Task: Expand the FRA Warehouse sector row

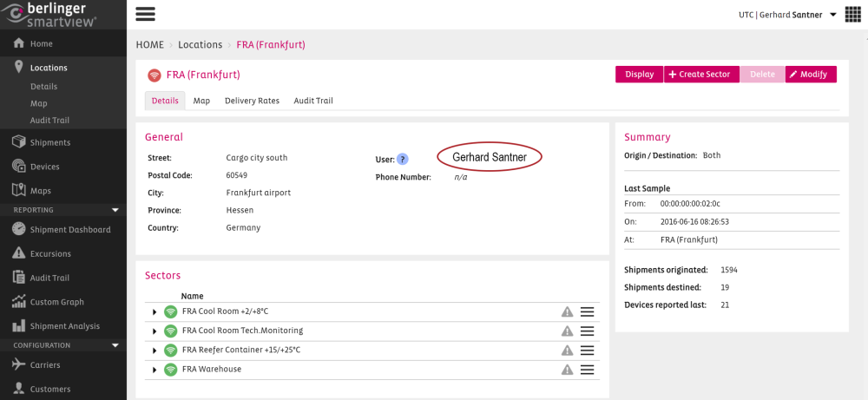Action: pyautogui.click(x=155, y=370)
